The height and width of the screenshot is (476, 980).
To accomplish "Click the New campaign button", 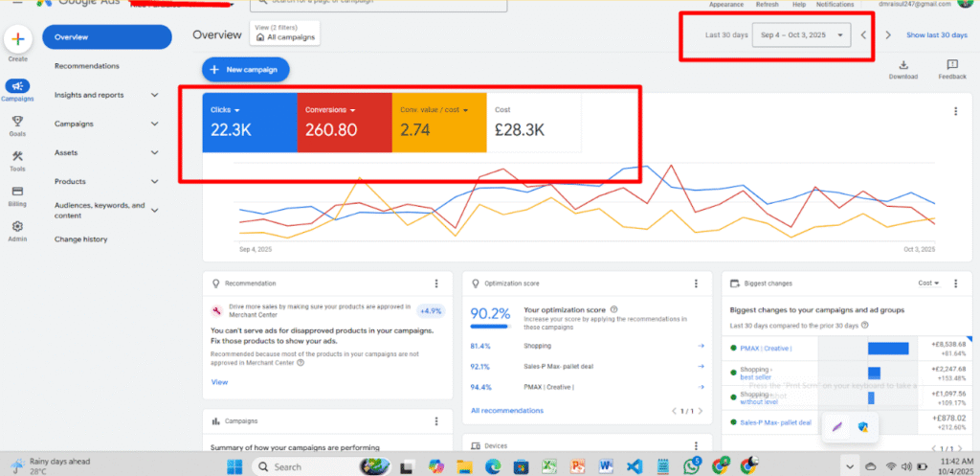I will pyautogui.click(x=246, y=70).
